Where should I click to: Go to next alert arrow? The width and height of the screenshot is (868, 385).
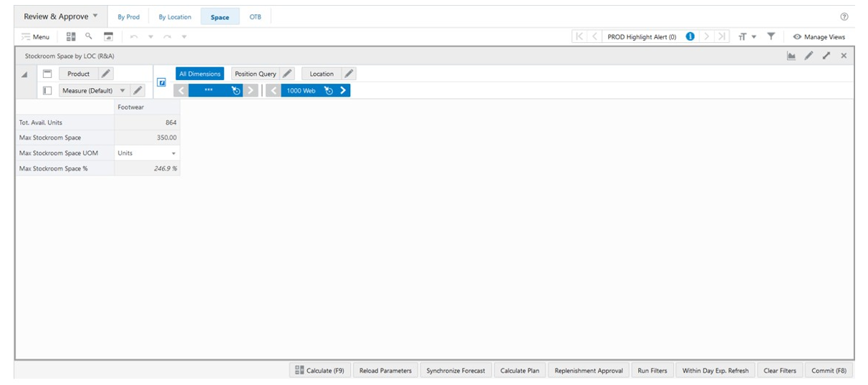[707, 36]
